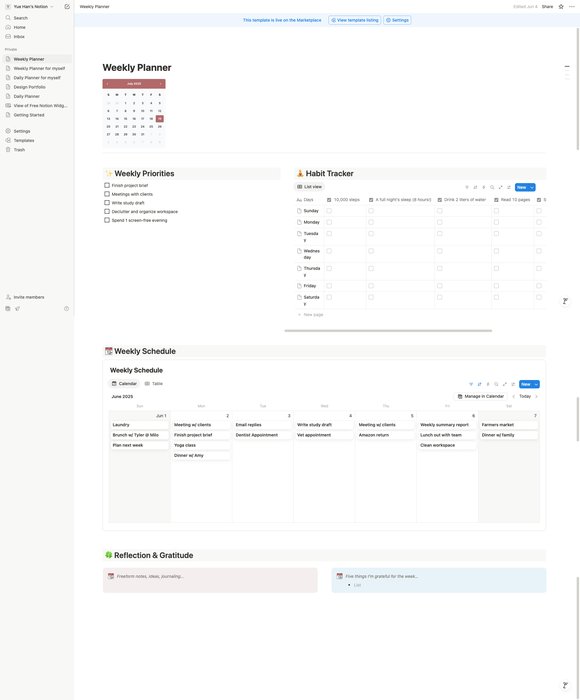Click the Weekly Schedule sort icon
Viewport: 580px width, 700px height.
pos(480,384)
